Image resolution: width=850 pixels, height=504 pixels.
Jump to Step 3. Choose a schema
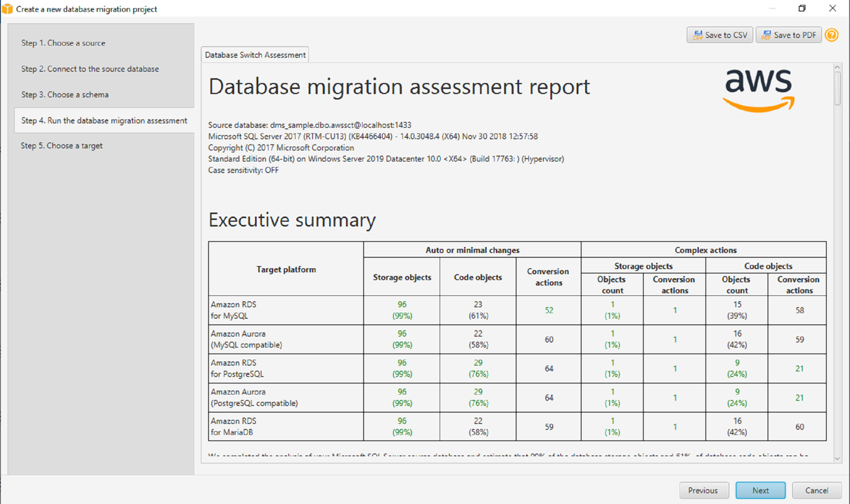coord(65,94)
